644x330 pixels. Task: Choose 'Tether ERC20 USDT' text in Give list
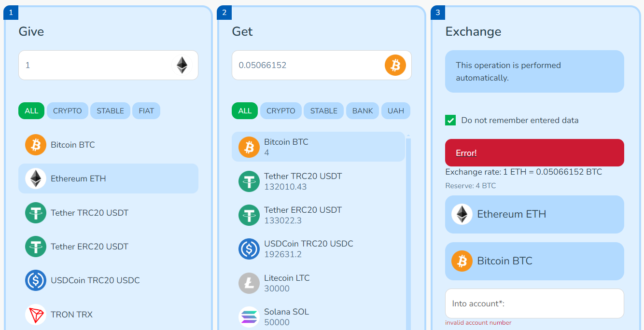point(89,247)
